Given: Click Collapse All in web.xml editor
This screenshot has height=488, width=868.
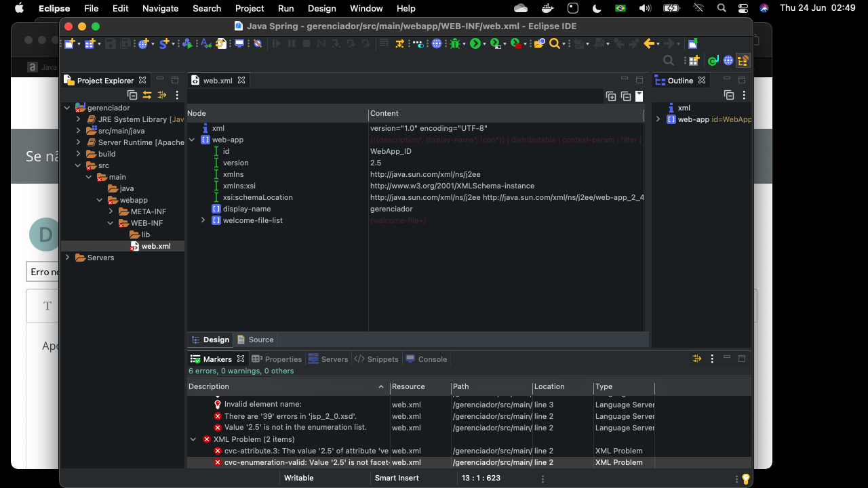Looking at the screenshot, I should coord(626,96).
